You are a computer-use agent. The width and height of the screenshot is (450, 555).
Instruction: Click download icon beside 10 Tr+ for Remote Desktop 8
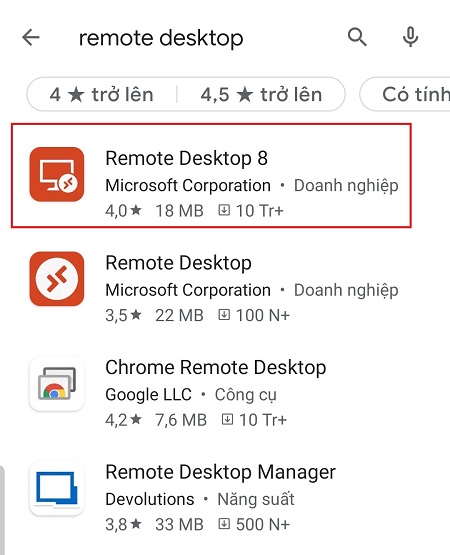click(224, 210)
